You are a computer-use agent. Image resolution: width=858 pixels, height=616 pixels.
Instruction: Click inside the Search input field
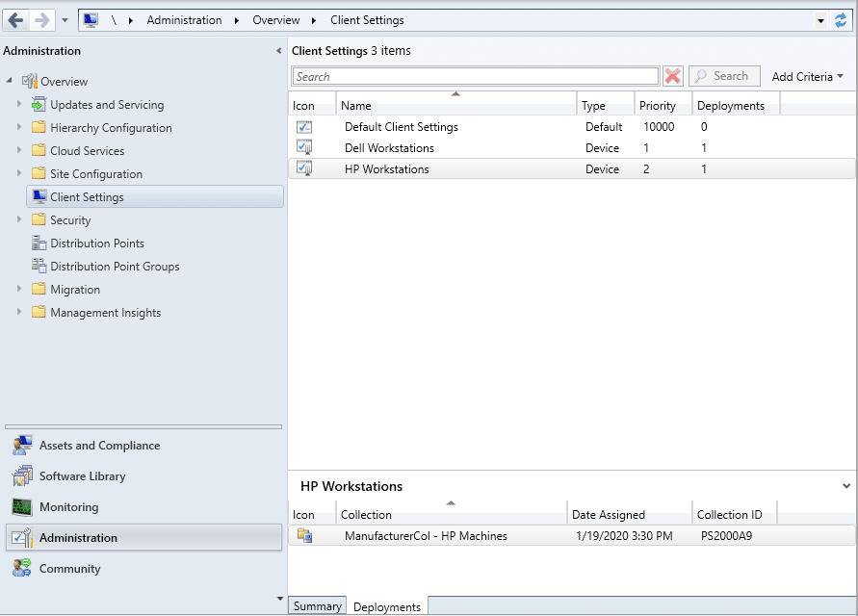472,75
